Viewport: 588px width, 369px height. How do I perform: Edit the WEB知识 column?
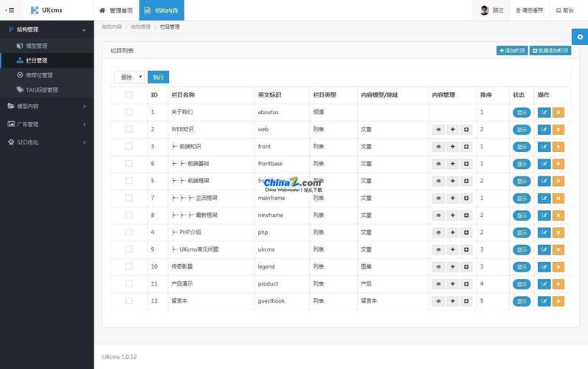[544, 129]
